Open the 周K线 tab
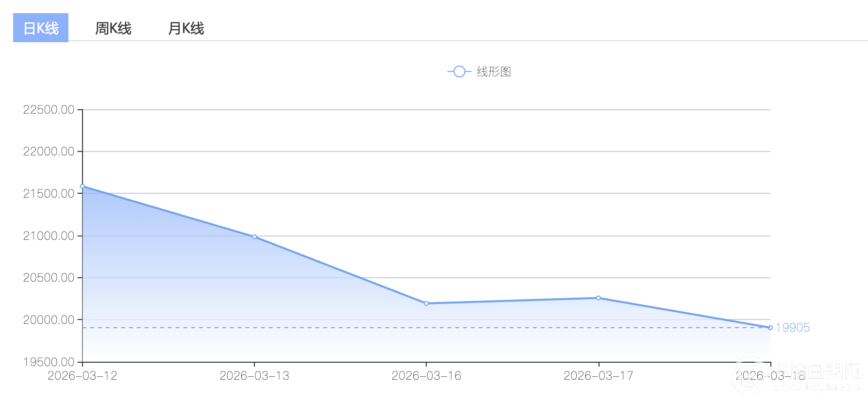This screenshot has width=868, height=403. [x=113, y=28]
